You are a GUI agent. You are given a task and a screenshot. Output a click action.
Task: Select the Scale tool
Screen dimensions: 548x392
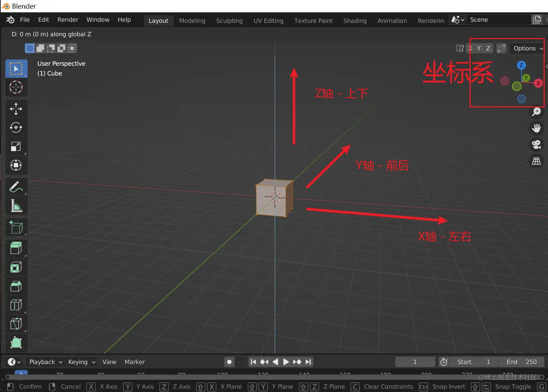coord(16,146)
